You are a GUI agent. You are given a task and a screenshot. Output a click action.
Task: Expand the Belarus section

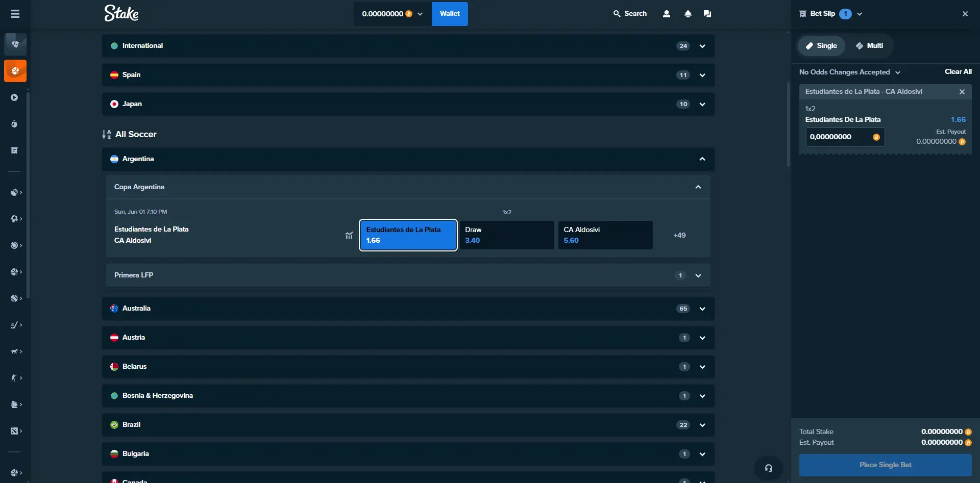coord(408,367)
